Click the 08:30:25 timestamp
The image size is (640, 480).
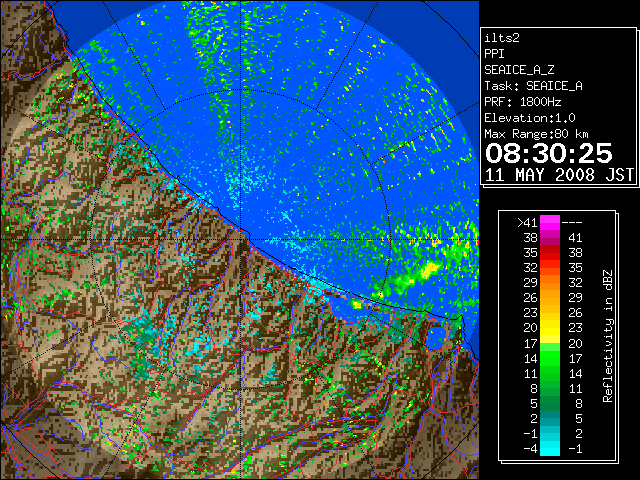point(549,153)
